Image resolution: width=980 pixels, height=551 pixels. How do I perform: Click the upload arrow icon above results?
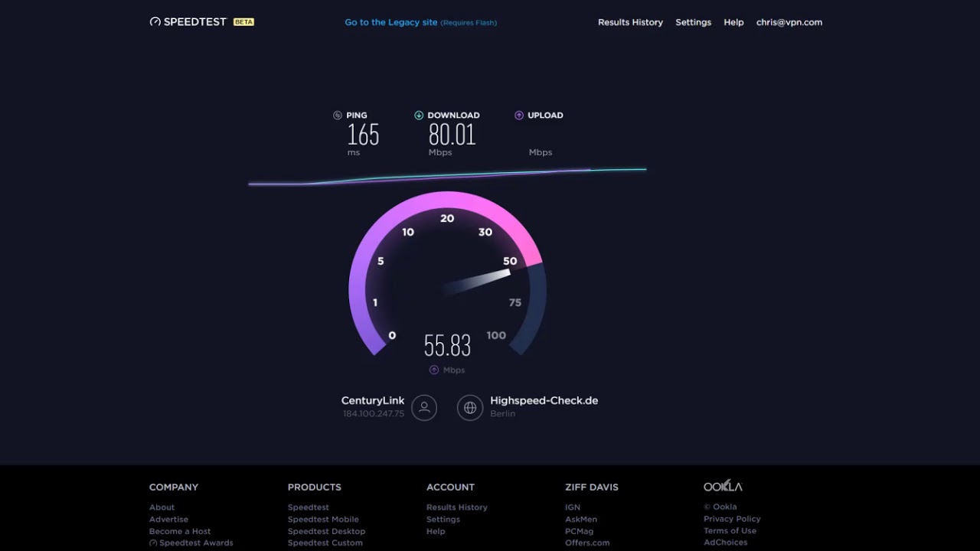519,116
